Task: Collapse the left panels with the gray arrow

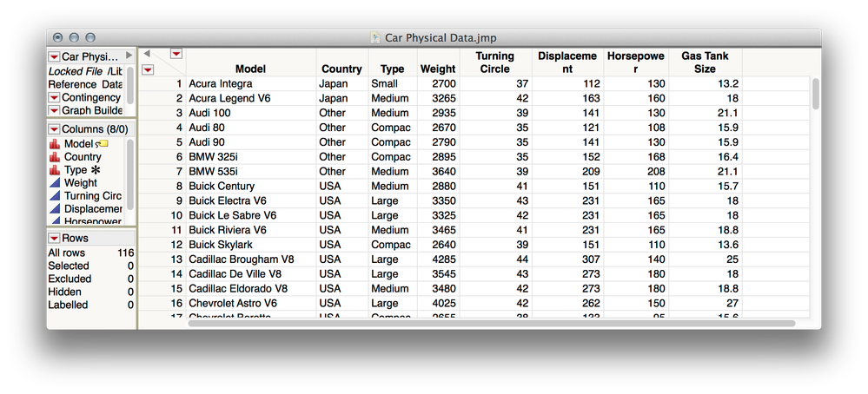Action: tap(147, 54)
